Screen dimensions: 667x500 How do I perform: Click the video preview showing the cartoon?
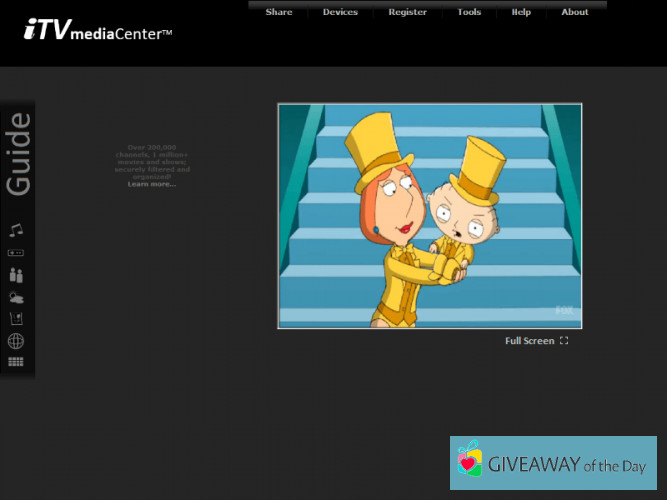(429, 216)
